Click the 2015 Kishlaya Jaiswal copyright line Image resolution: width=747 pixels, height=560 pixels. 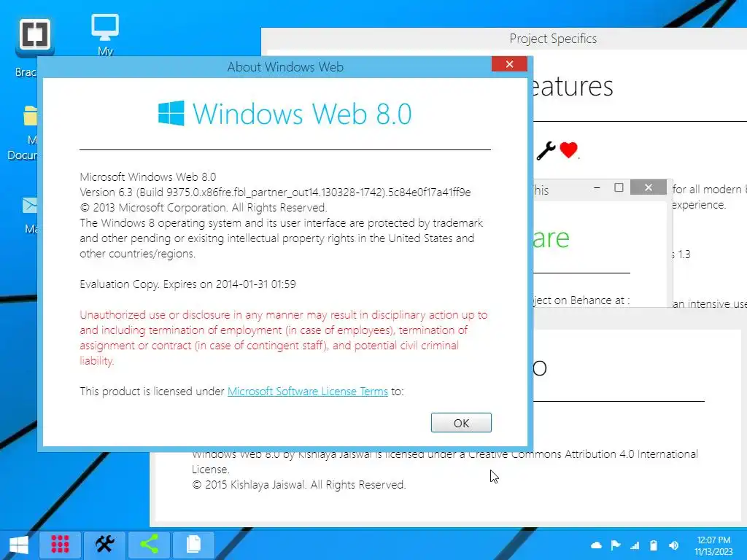coord(298,485)
